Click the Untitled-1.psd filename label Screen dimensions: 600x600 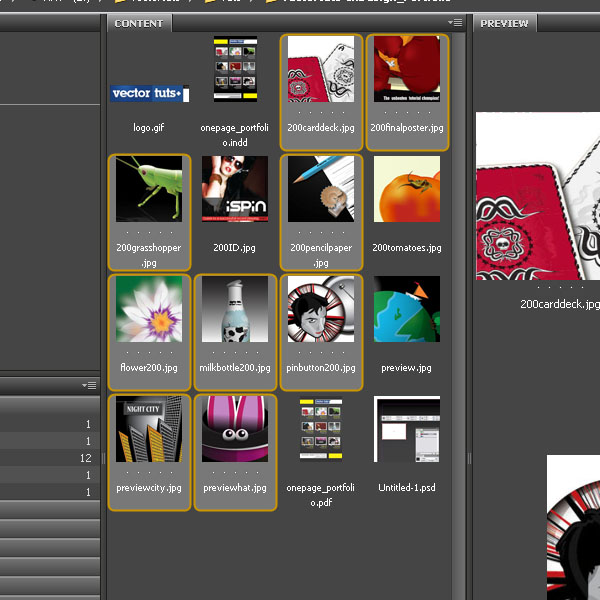tap(407, 488)
